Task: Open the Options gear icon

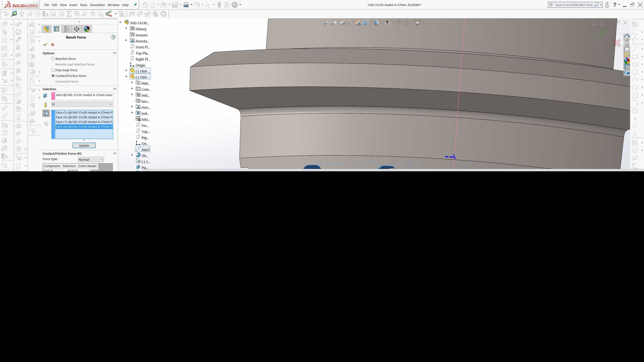Action: pos(234,5)
